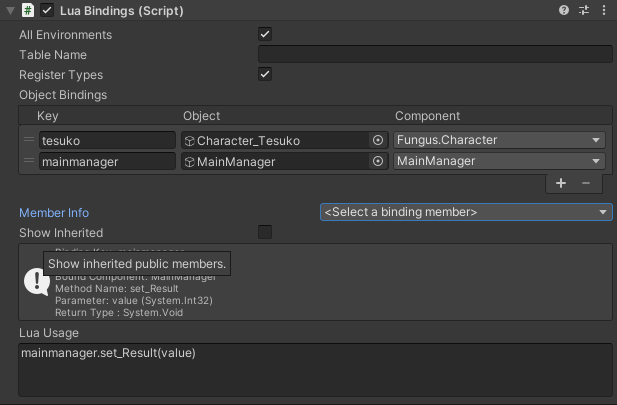The height and width of the screenshot is (405, 617).
Task: Grab the mainmanager row reorder handle
Action: 28,161
